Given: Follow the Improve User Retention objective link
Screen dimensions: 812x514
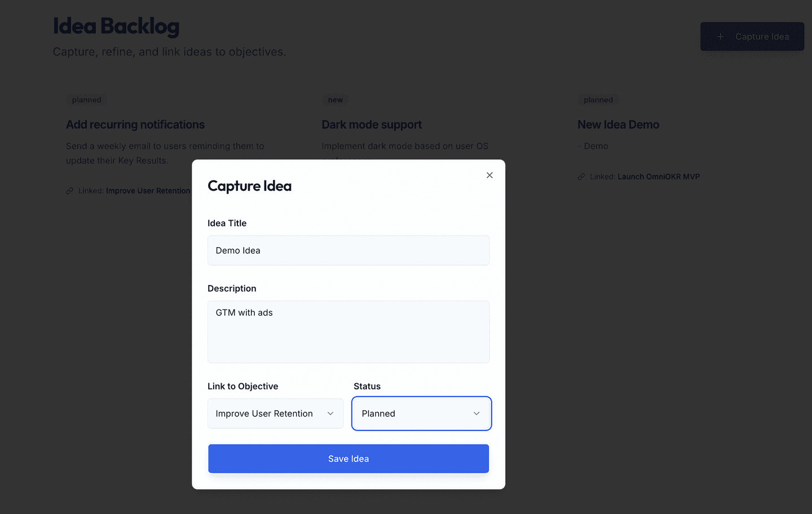Looking at the screenshot, I should pyautogui.click(x=148, y=191).
